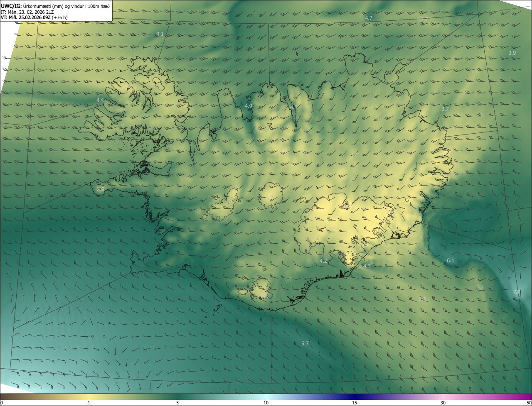This screenshot has height=406, width=532.
Task: Click the '30' tick on the color scale
Action: pos(443,403)
